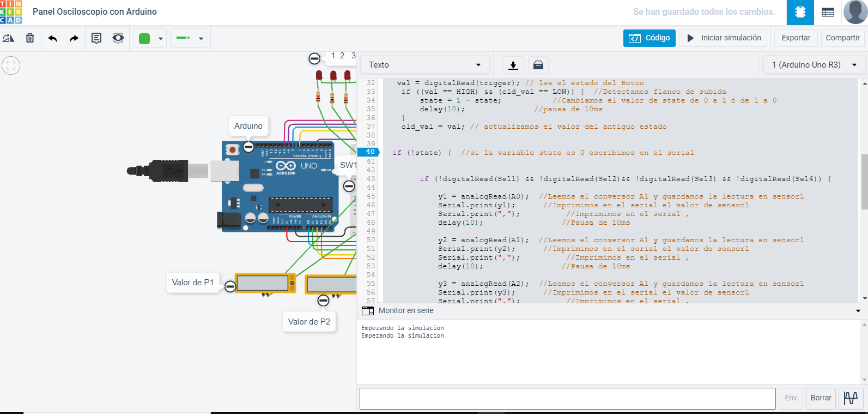868x414 pixels.
Task: Pick the green wire color swatch
Action: click(x=145, y=38)
